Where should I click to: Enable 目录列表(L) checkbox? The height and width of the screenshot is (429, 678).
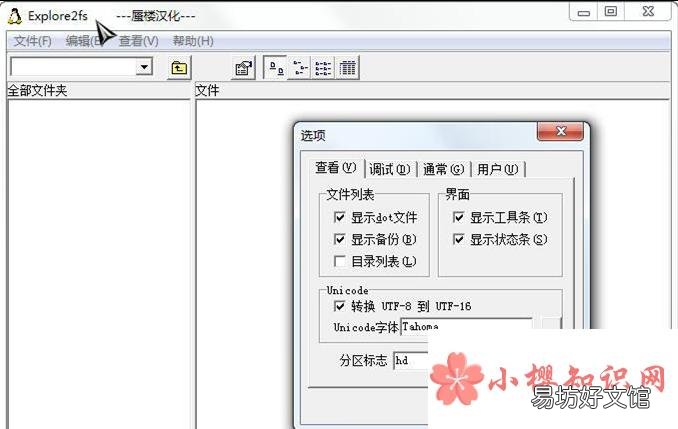[x=340, y=261]
